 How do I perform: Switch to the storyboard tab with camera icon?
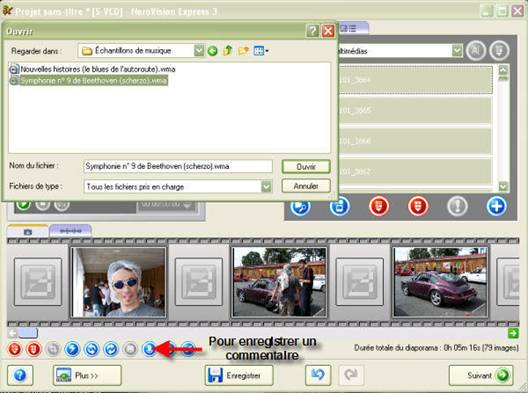(x=28, y=231)
